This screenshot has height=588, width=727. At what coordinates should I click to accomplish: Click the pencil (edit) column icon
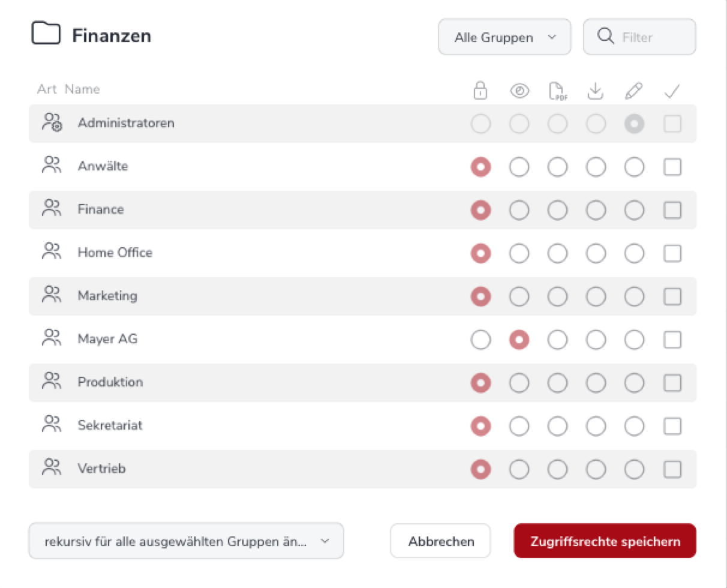pyautogui.click(x=634, y=91)
